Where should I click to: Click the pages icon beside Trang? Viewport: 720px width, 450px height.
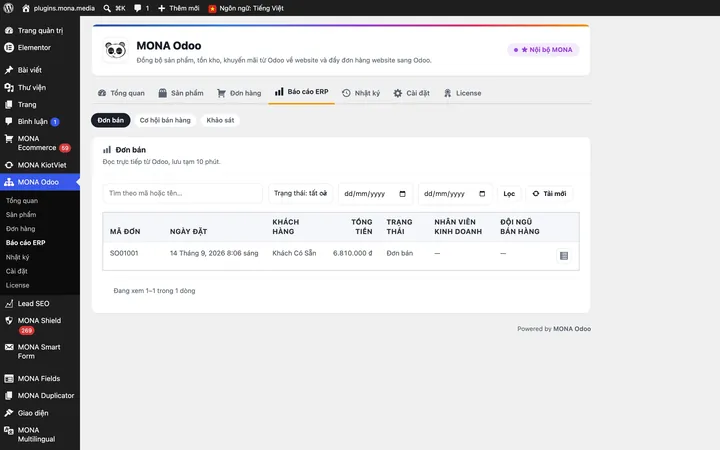(x=9, y=105)
